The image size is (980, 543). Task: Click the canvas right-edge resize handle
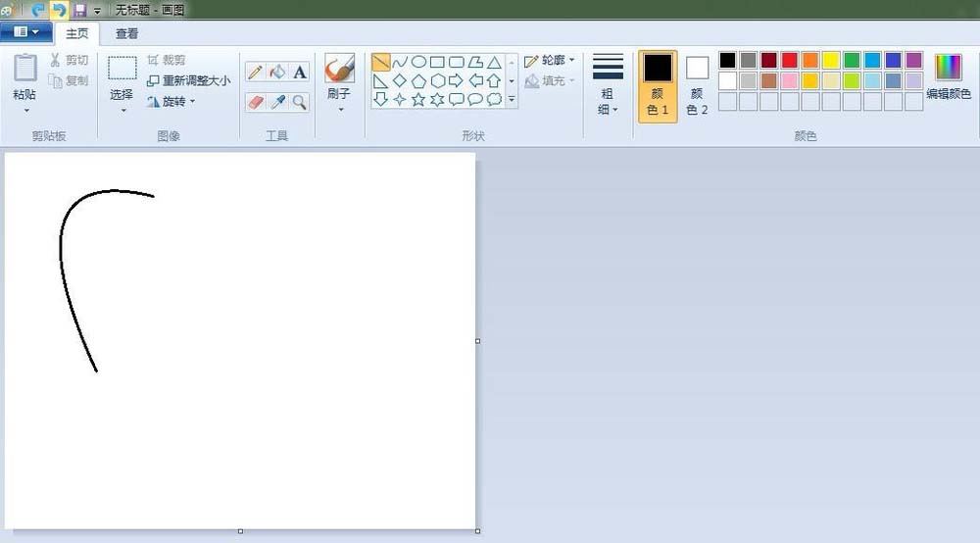pos(478,341)
